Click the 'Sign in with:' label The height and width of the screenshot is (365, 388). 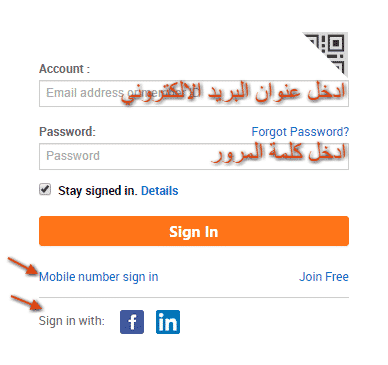coord(72,321)
